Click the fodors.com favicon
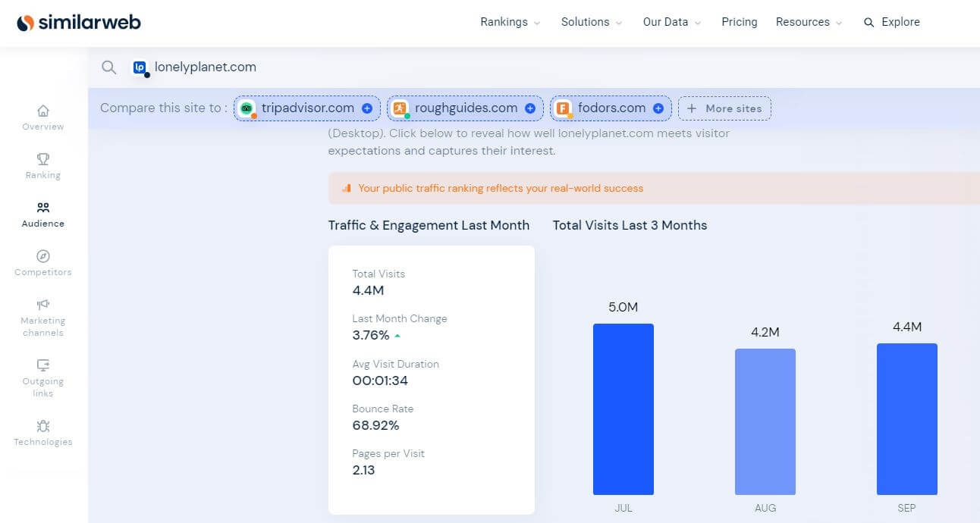 pos(564,108)
